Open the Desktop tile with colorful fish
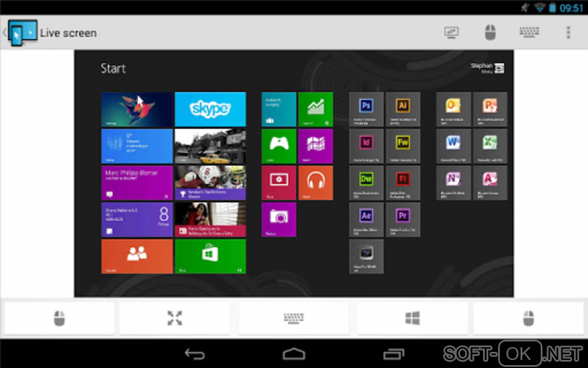The width and height of the screenshot is (588, 368). 137,109
